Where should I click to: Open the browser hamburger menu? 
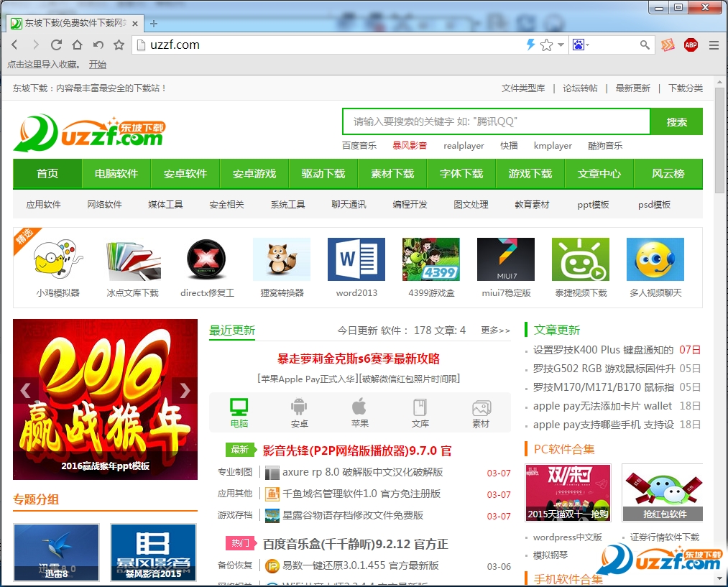tap(714, 45)
